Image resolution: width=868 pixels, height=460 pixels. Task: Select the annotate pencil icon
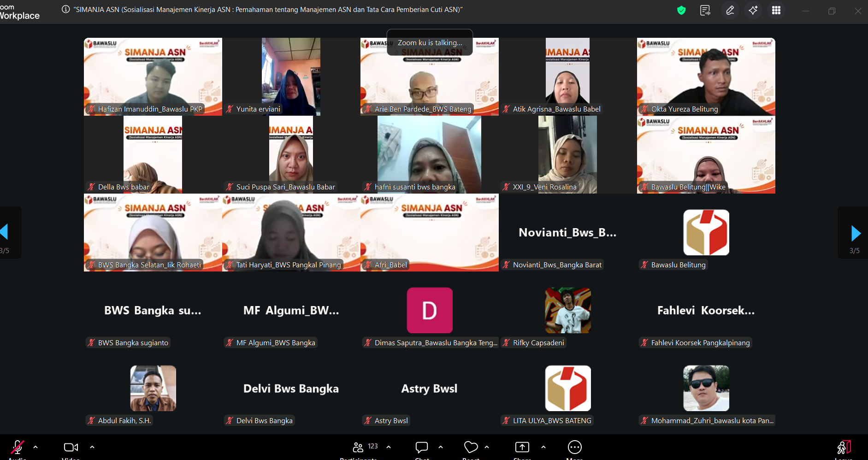click(730, 10)
